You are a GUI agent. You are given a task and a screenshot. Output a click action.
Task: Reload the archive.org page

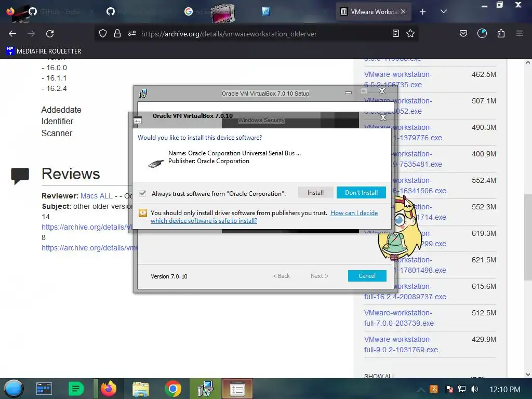50,34
